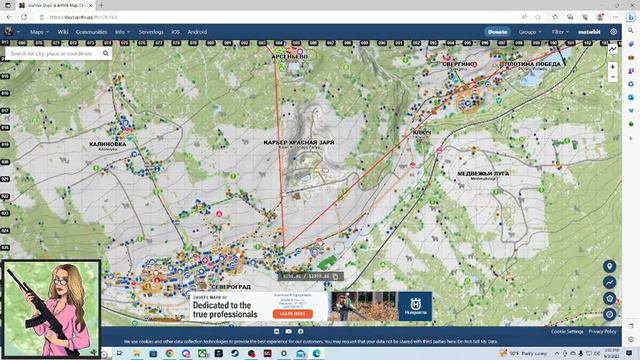Copy the coordinates from the readout box
The image size is (640, 360).
pos(335,276)
